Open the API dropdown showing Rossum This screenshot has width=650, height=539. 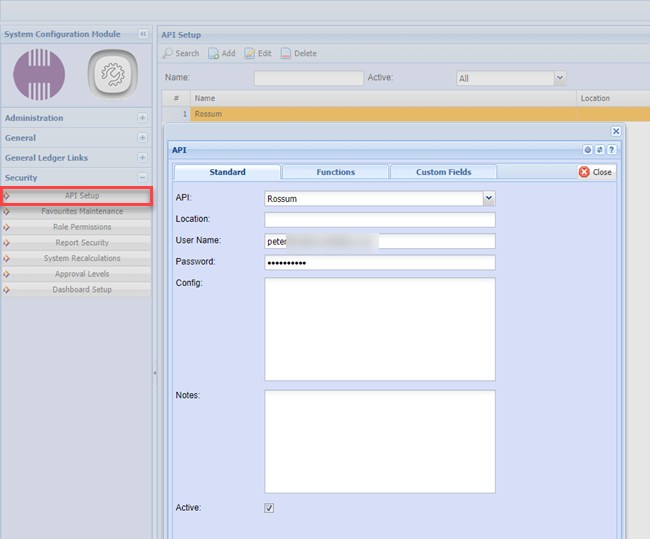(489, 198)
